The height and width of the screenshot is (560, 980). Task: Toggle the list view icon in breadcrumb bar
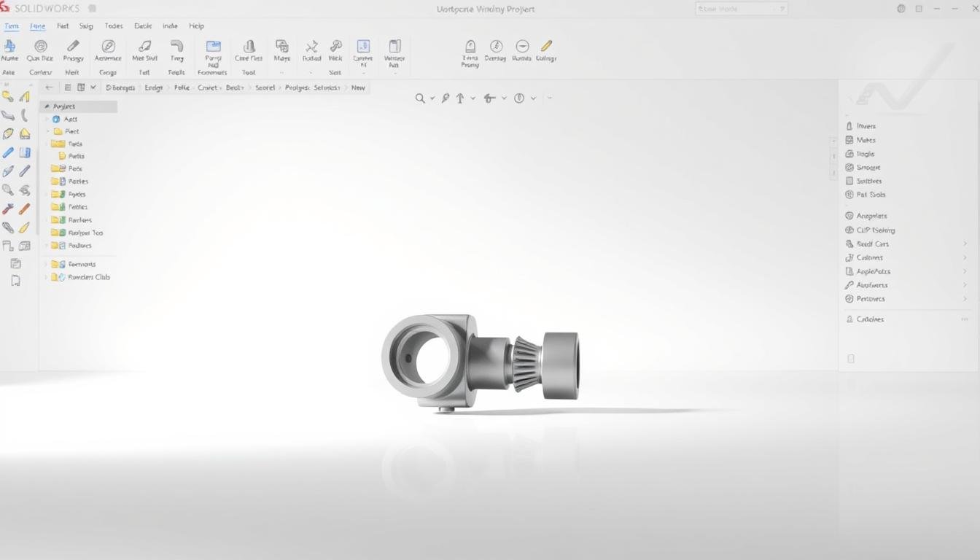(67, 87)
